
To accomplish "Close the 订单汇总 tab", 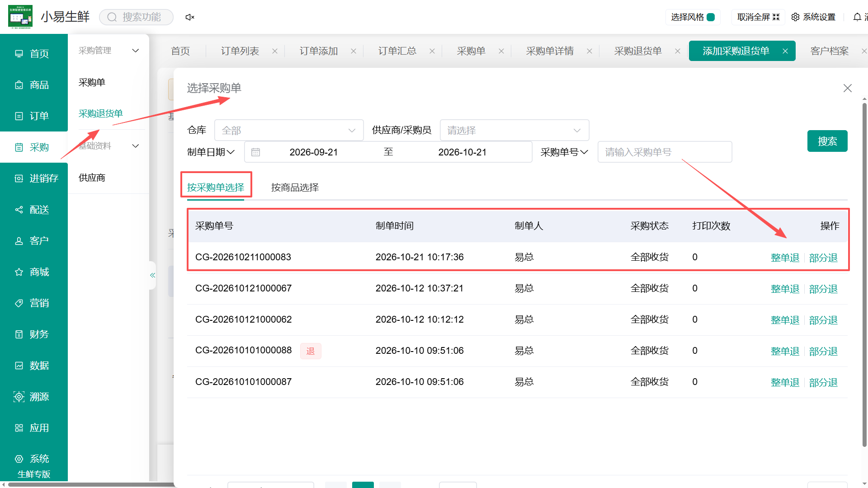I will 432,51.
